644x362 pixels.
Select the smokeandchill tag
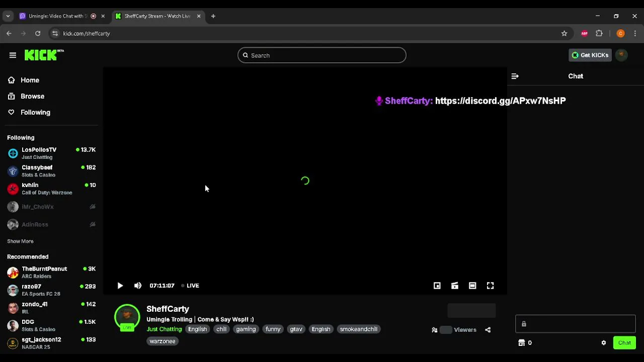[359, 329]
